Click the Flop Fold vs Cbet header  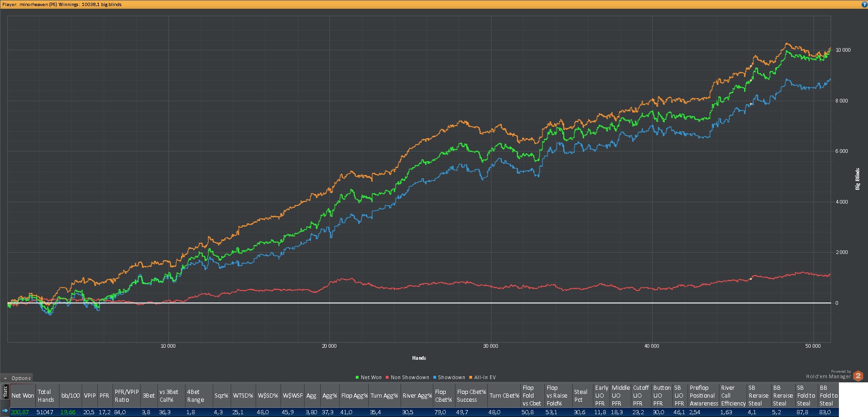pos(533,395)
